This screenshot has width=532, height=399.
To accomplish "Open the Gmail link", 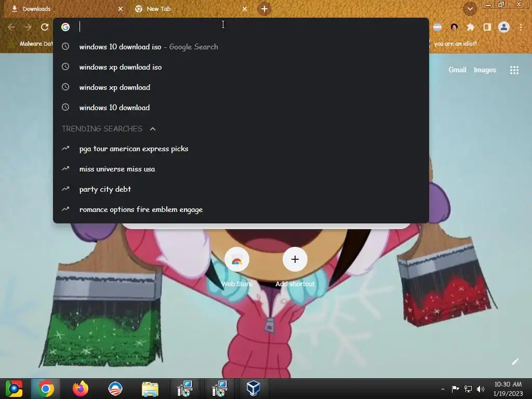I will (x=457, y=70).
